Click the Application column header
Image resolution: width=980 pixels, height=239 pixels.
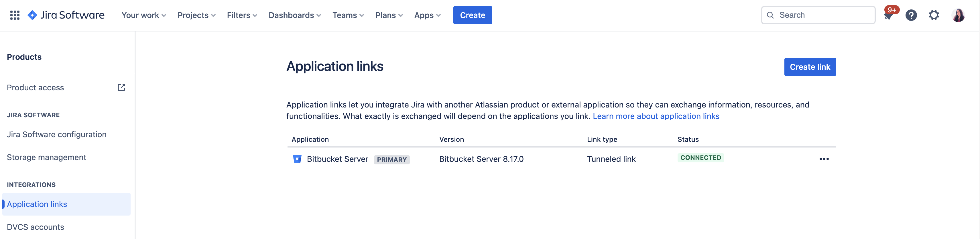310,140
